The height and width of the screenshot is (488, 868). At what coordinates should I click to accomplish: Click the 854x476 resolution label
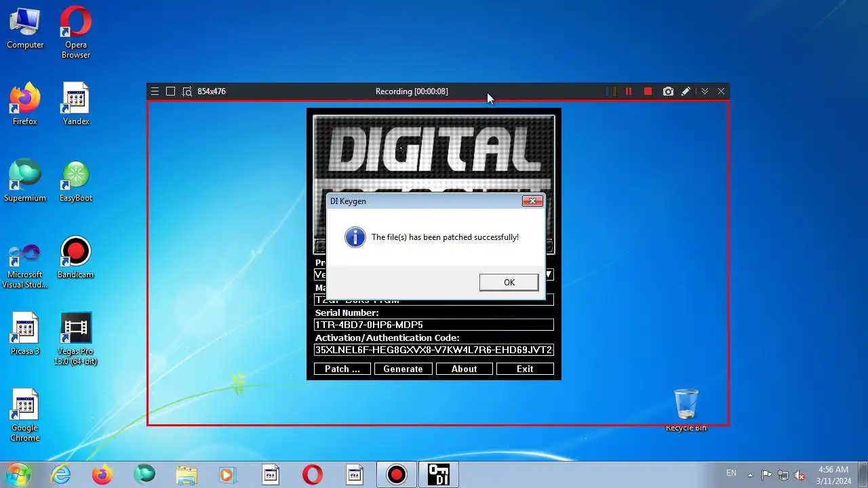(x=212, y=91)
